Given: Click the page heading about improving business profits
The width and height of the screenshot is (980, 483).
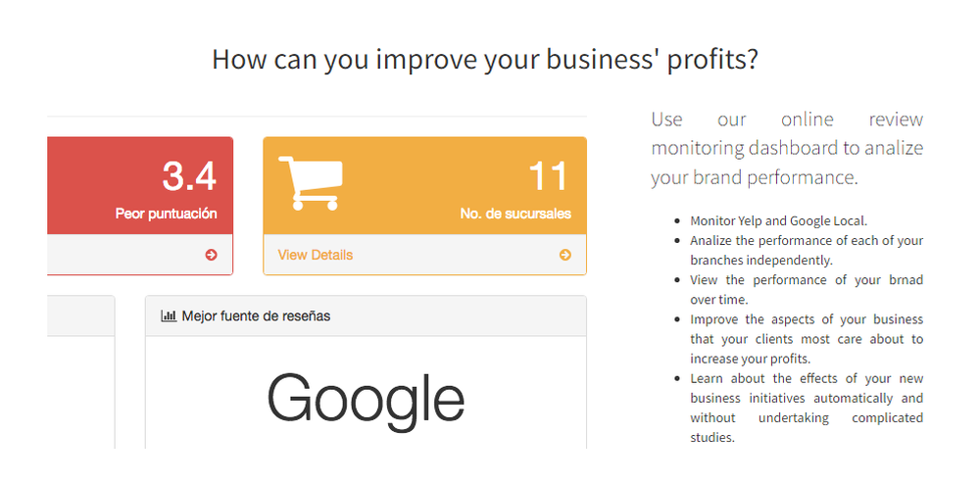Looking at the screenshot, I should (x=485, y=60).
